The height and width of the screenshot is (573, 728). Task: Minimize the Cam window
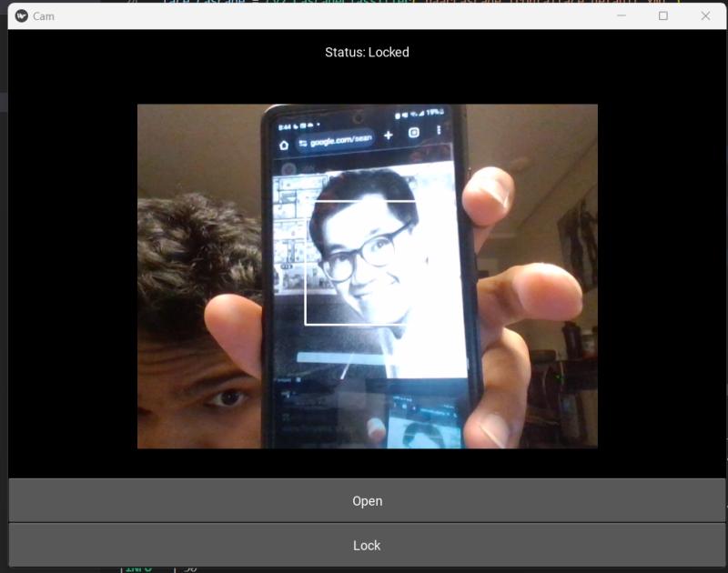point(621,15)
